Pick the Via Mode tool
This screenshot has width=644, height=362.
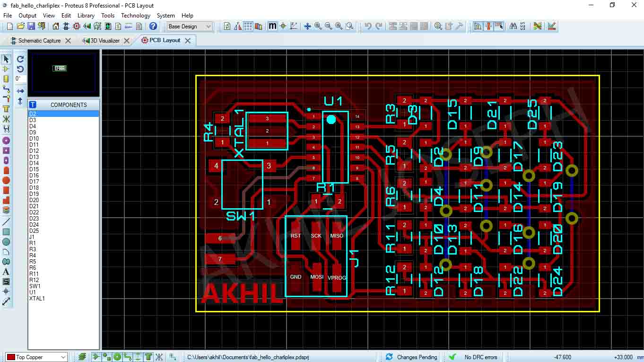pos(6,99)
